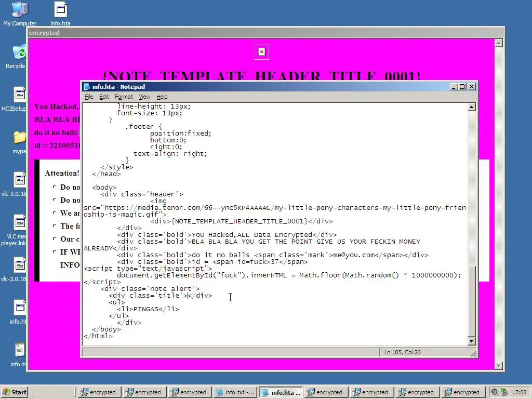Screen dimensions: 532x399
Task: Click Notepad scrollbar up arrow
Action: click(x=471, y=107)
